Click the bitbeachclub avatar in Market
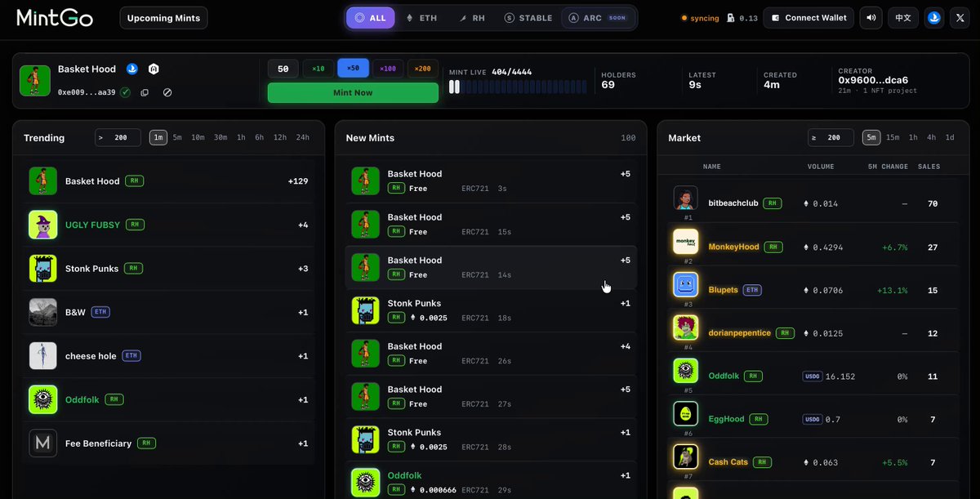The image size is (980, 499). pos(686,198)
